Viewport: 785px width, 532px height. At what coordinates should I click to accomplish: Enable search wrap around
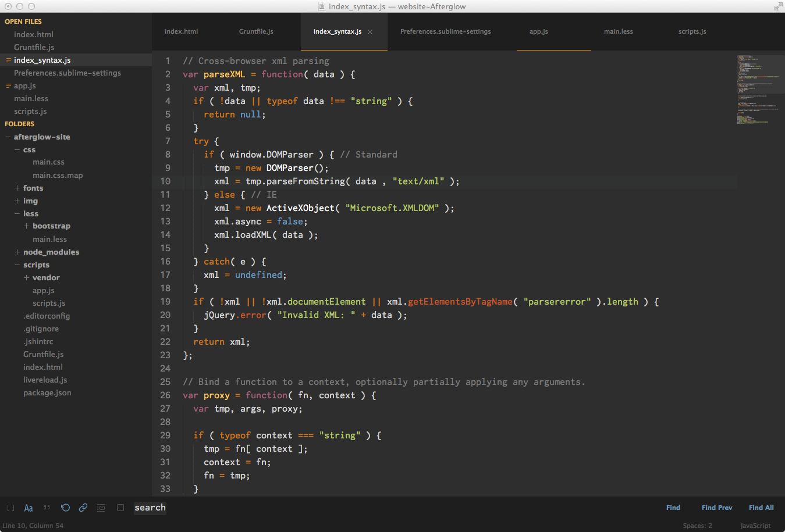point(65,508)
